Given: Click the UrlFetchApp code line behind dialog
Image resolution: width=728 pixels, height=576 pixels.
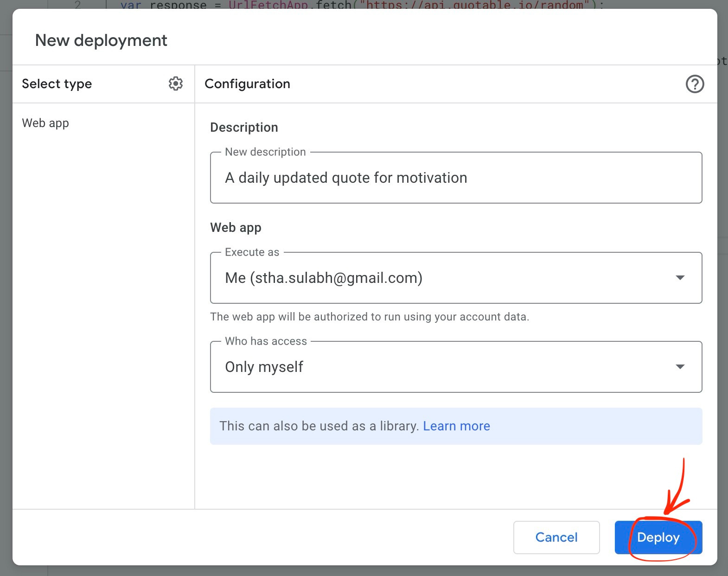Looking at the screenshot, I should (362, 5).
